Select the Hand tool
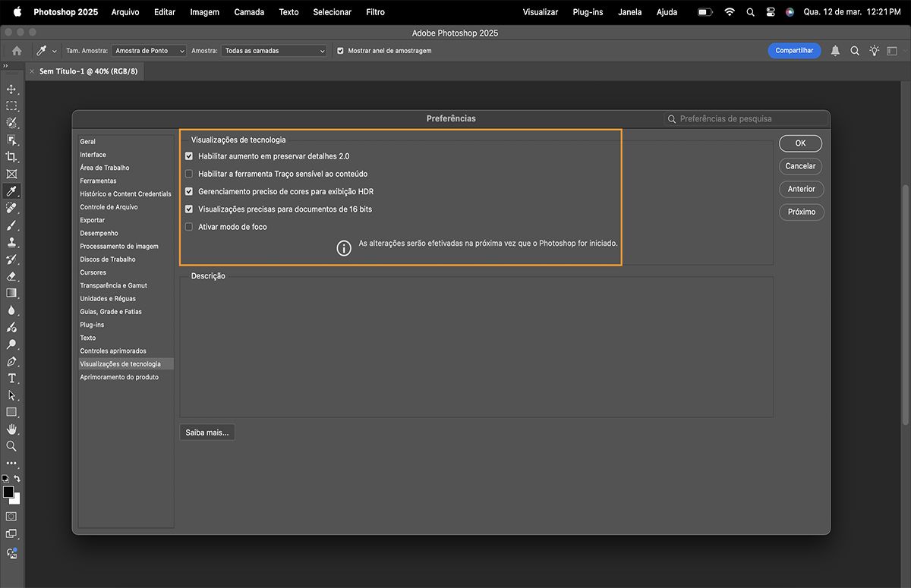 11,429
